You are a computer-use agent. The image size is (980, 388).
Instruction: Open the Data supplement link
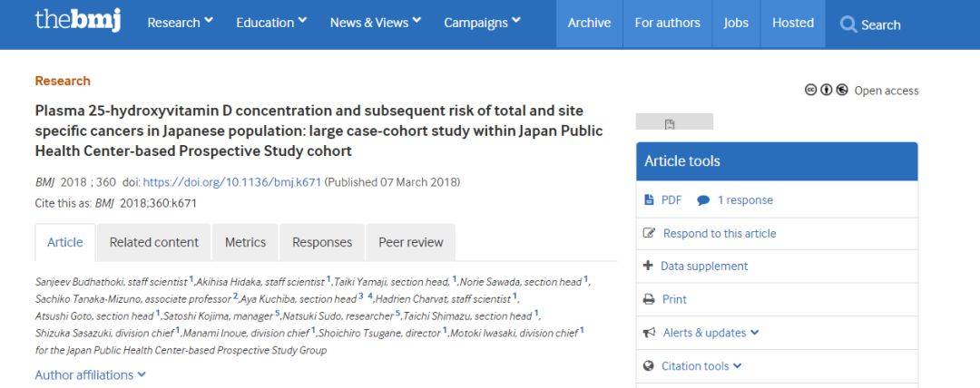[704, 267]
